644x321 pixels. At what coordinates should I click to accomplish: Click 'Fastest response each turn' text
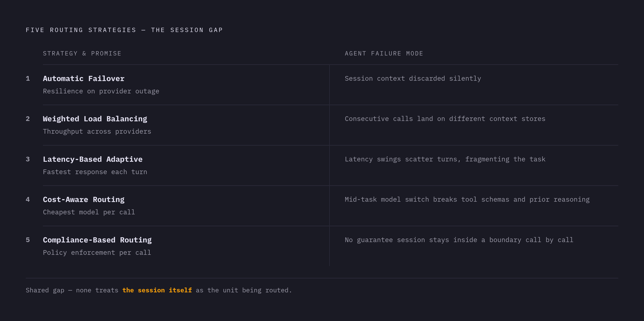tap(95, 172)
